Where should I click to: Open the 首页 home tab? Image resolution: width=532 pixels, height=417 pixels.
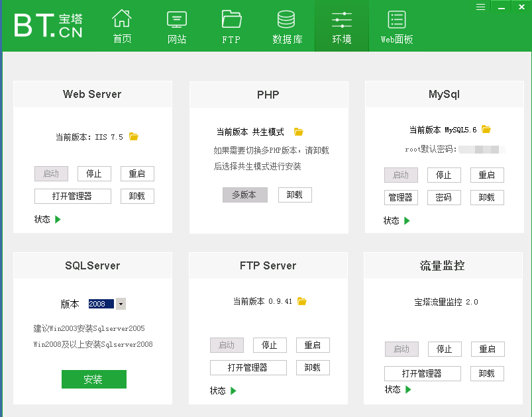[x=122, y=26]
